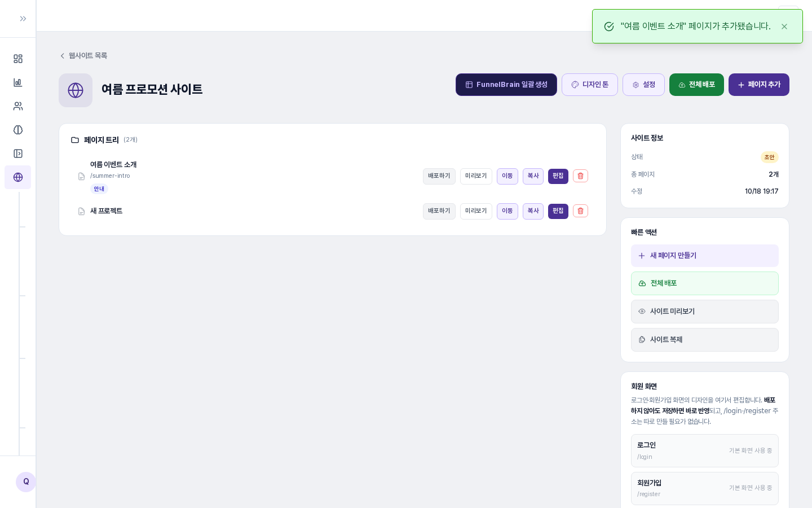This screenshot has height=508, width=812.
Task: Open the users icon in sidebar
Action: click(18, 106)
